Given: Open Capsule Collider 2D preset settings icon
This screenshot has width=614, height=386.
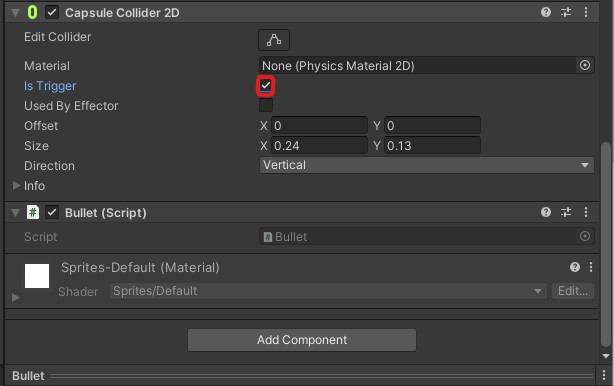Looking at the screenshot, I should 566,12.
